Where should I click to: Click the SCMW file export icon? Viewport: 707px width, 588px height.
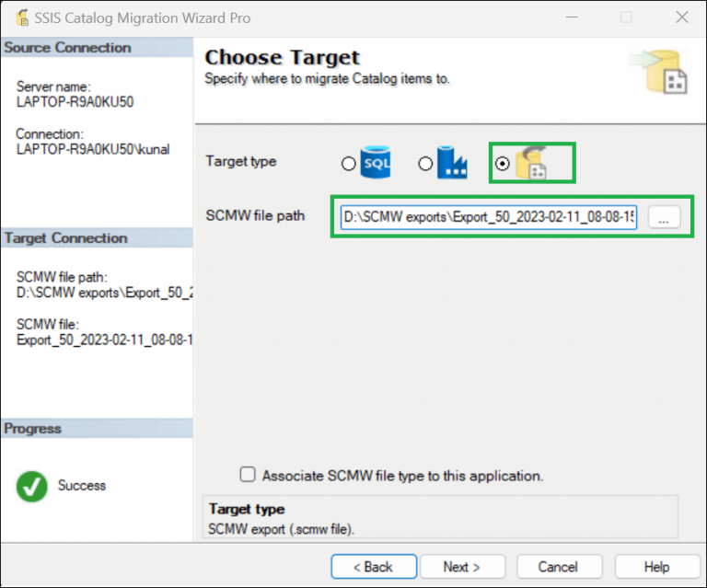[x=531, y=163]
